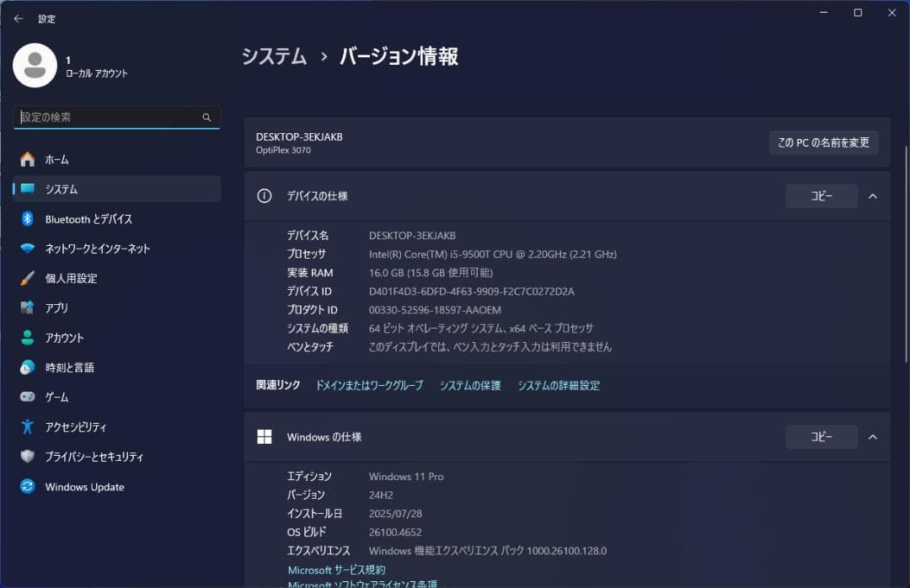Viewport: 910px width, 588px height.
Task: Open the システムの詳細設定 link
Action: [x=557, y=385]
